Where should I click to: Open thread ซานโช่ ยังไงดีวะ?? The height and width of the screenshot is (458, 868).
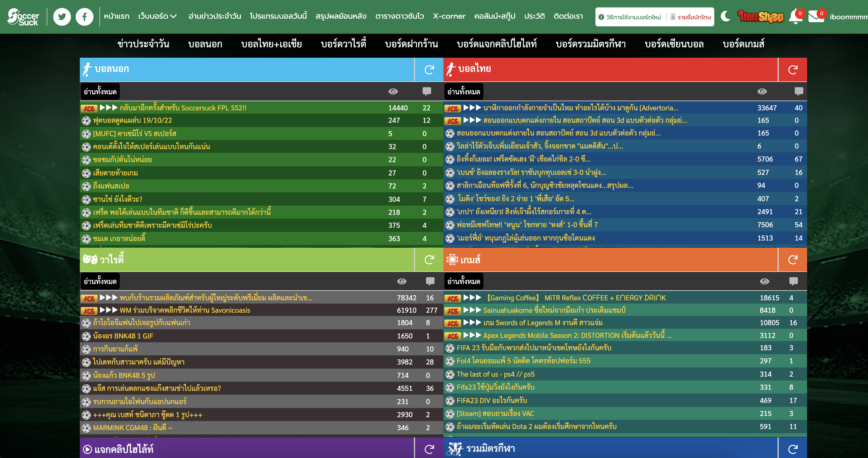coord(118,199)
